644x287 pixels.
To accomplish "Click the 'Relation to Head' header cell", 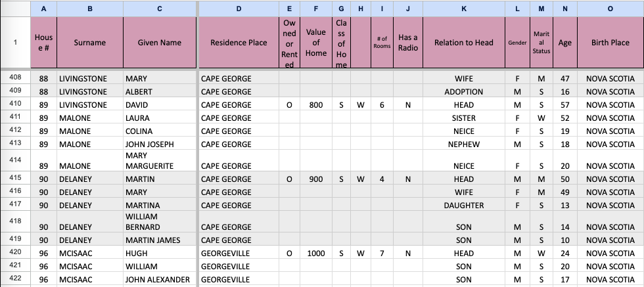I will coord(463,43).
